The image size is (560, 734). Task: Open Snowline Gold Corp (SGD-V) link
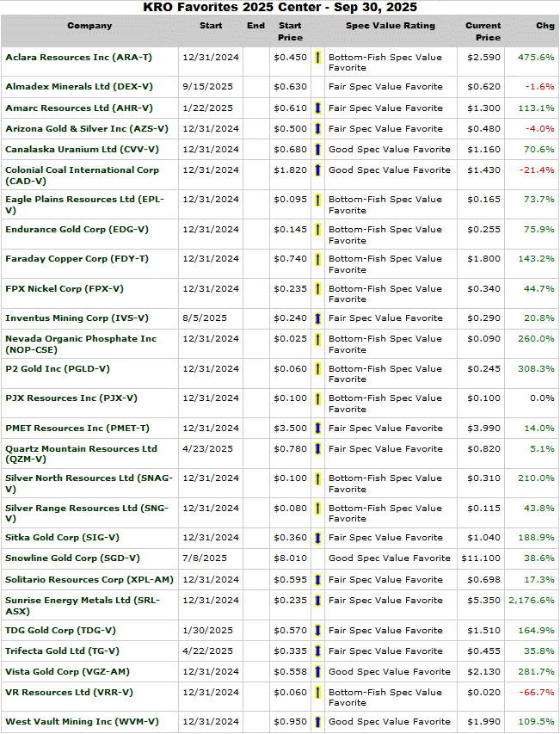tap(72, 558)
